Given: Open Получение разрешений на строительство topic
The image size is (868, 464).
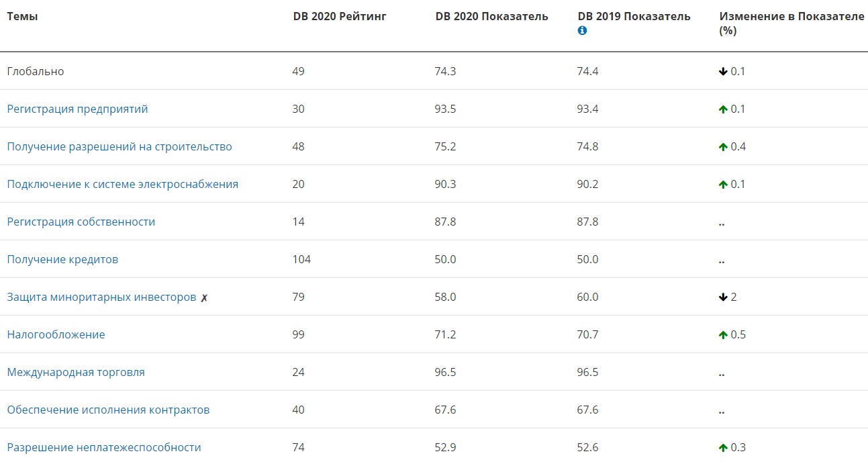Looking at the screenshot, I should (119, 146).
